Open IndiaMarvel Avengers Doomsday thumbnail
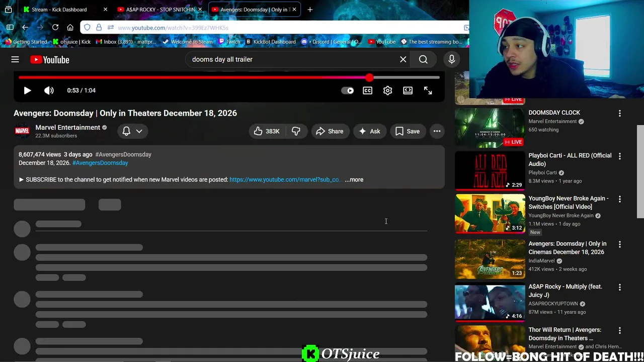644x362 pixels. [x=490, y=259]
